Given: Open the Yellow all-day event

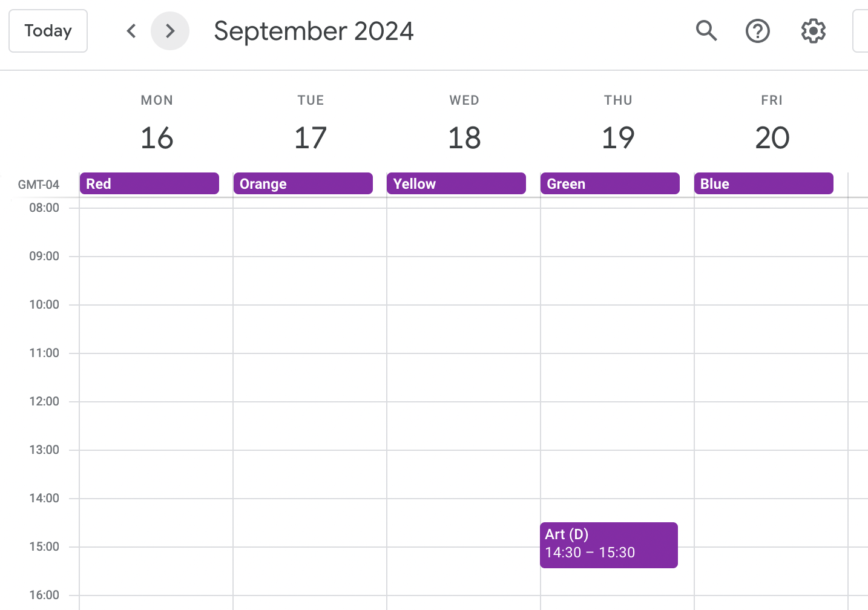Looking at the screenshot, I should point(456,183).
